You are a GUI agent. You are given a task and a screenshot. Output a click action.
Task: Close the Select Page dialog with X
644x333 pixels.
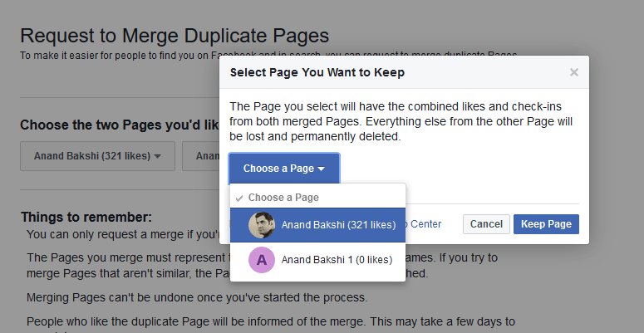click(573, 73)
